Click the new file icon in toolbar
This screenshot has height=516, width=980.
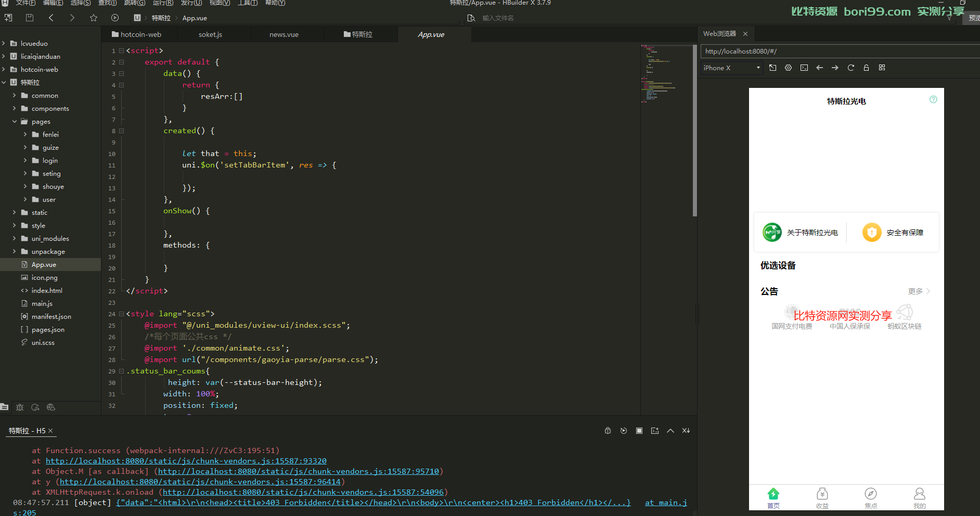8,18
